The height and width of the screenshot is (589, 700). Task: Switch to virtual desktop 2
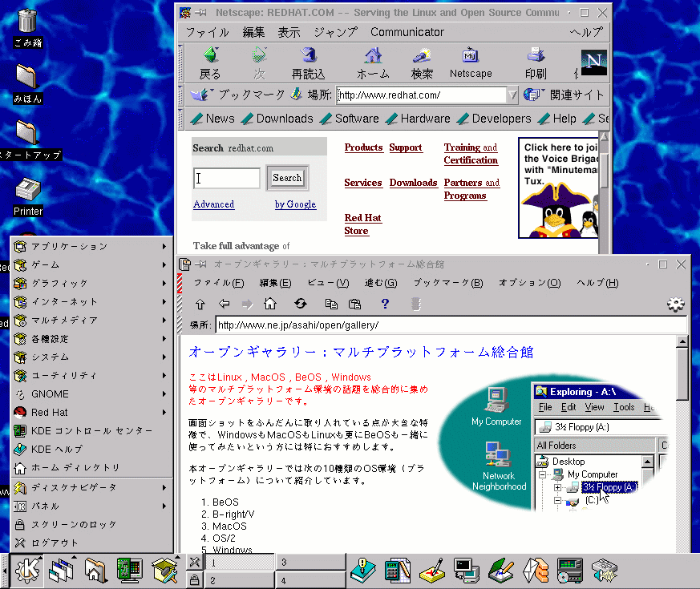(239, 580)
